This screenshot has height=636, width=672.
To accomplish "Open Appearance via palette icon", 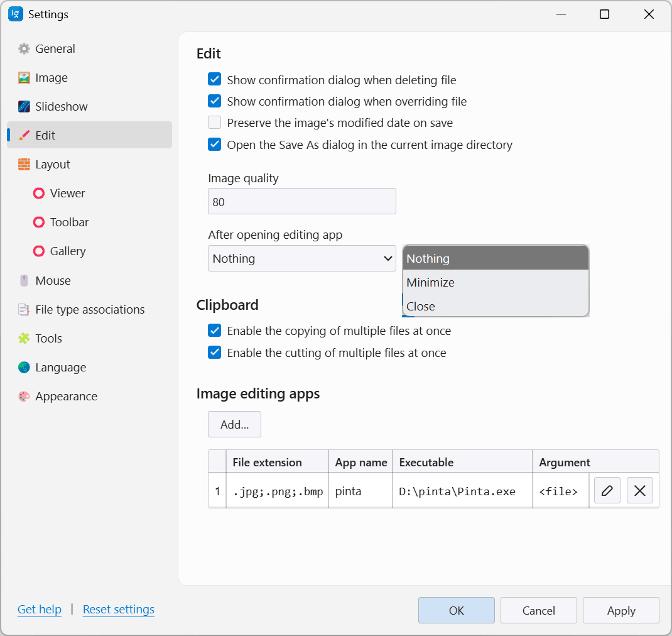I will [x=24, y=397].
